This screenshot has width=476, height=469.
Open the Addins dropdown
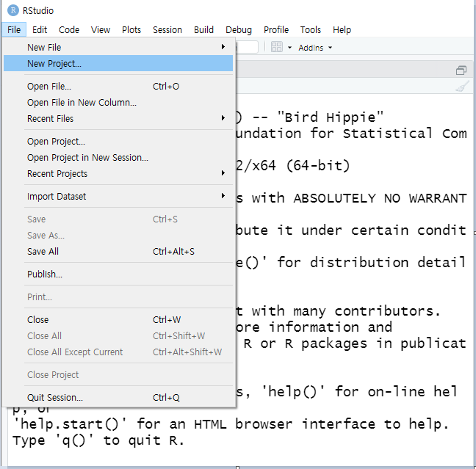click(x=315, y=48)
